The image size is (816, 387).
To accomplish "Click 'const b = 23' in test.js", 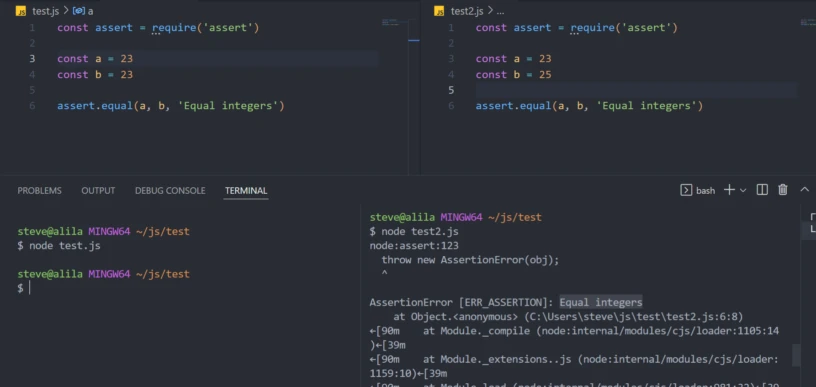I will (x=95, y=75).
